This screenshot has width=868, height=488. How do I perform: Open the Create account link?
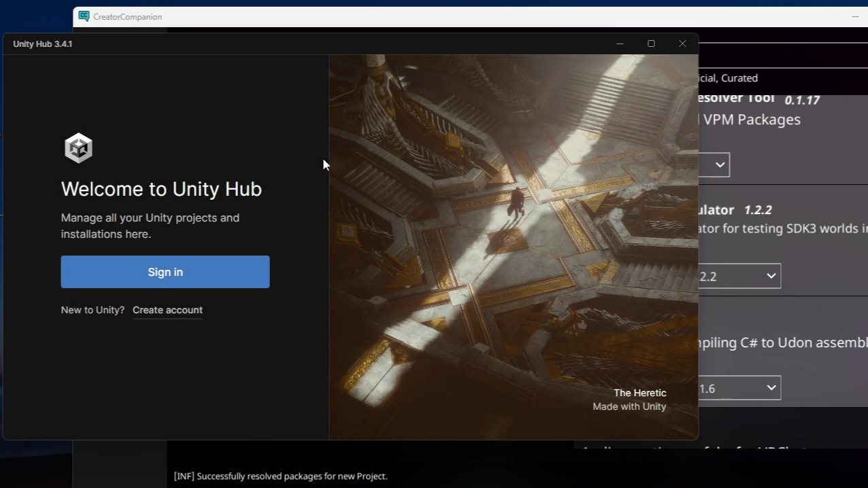pos(167,310)
